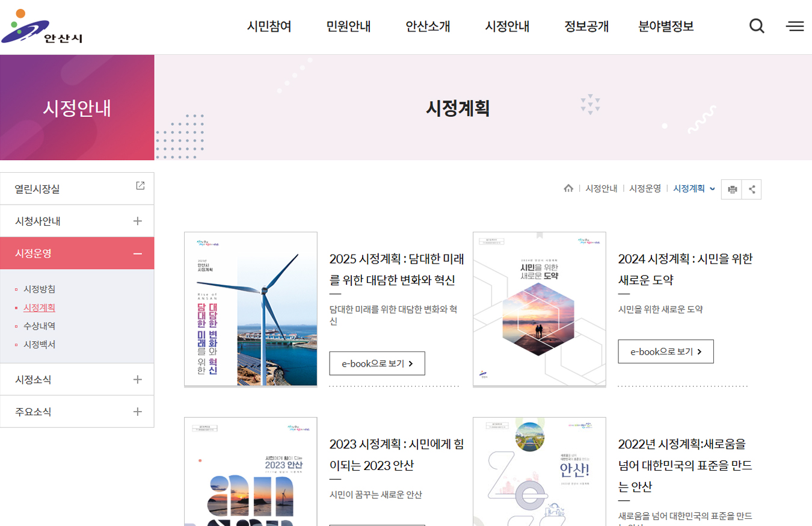812x526 pixels.
Task: Expand the 시정소식 sidebar section
Action: pyautogui.click(x=138, y=379)
